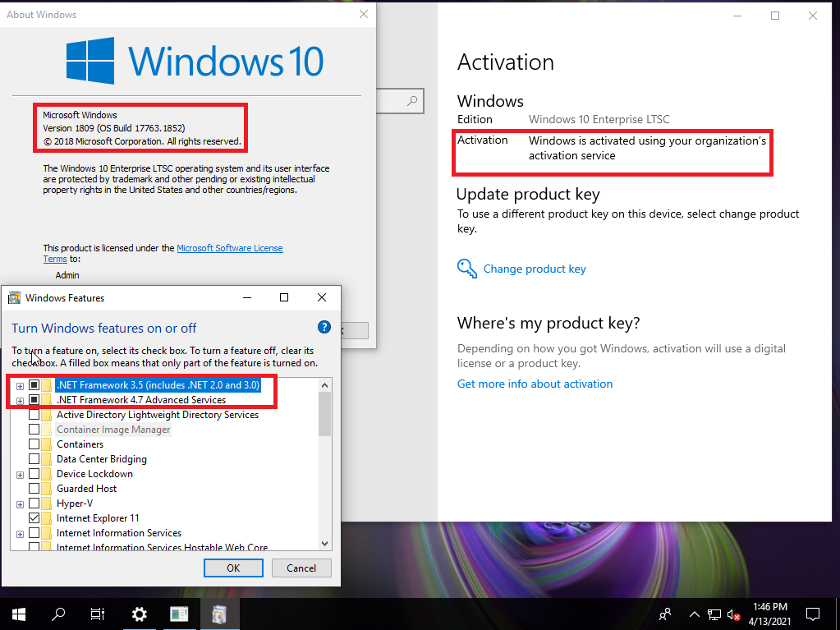Expand .NET Framework 4.7 Advanced Services node
Screen dimensions: 840x630
pos(20,401)
